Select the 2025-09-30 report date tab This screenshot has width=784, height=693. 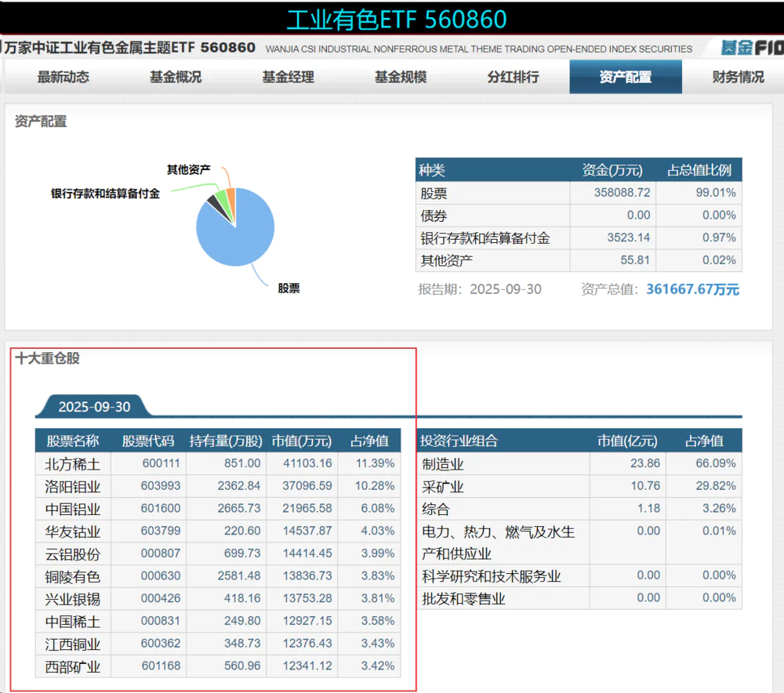94,406
